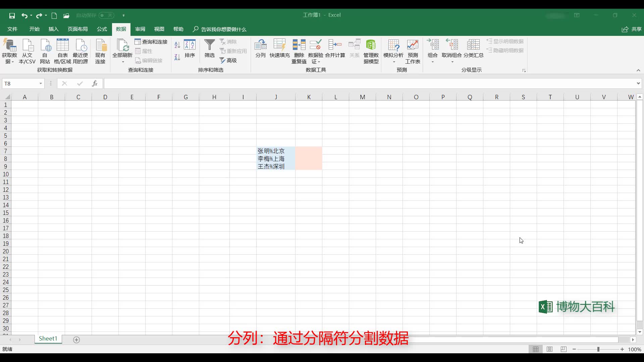Open the 文件 menu
This screenshot has width=644, height=362.
[12, 29]
